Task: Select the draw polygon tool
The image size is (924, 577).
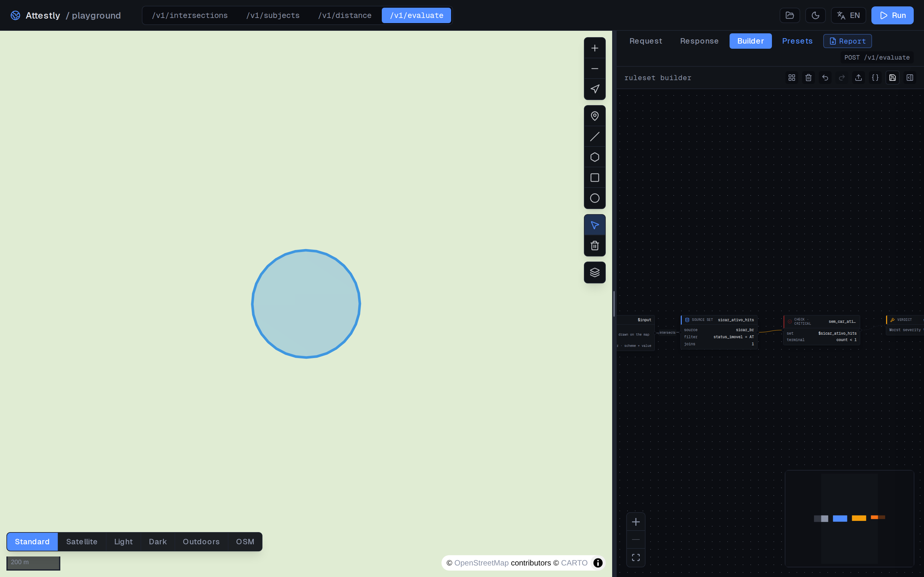Action: (x=595, y=157)
